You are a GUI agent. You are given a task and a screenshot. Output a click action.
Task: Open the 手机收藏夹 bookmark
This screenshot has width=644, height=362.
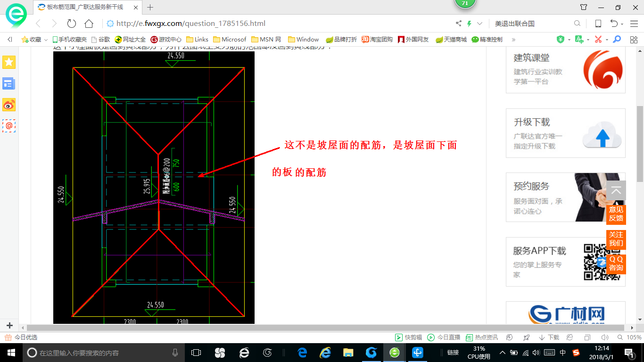point(70,40)
